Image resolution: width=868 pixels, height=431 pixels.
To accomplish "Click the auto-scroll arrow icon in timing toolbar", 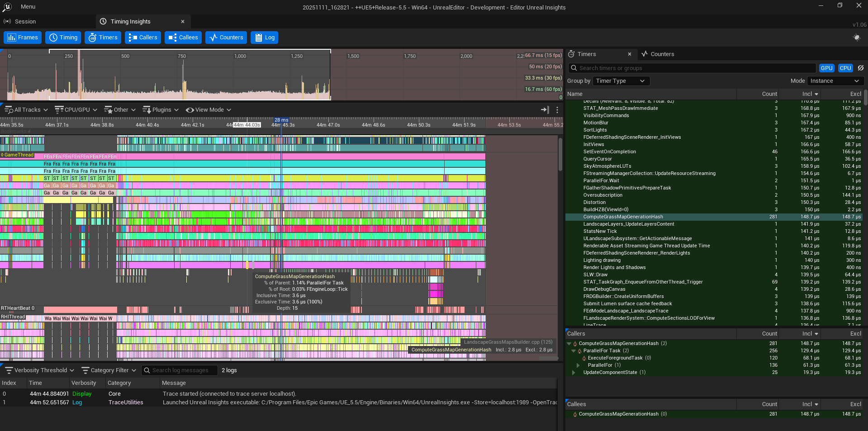I will pyautogui.click(x=545, y=110).
